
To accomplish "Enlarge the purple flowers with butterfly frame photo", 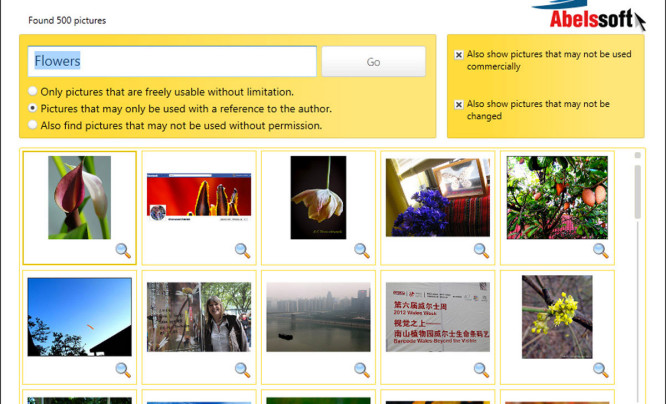I will (x=481, y=251).
